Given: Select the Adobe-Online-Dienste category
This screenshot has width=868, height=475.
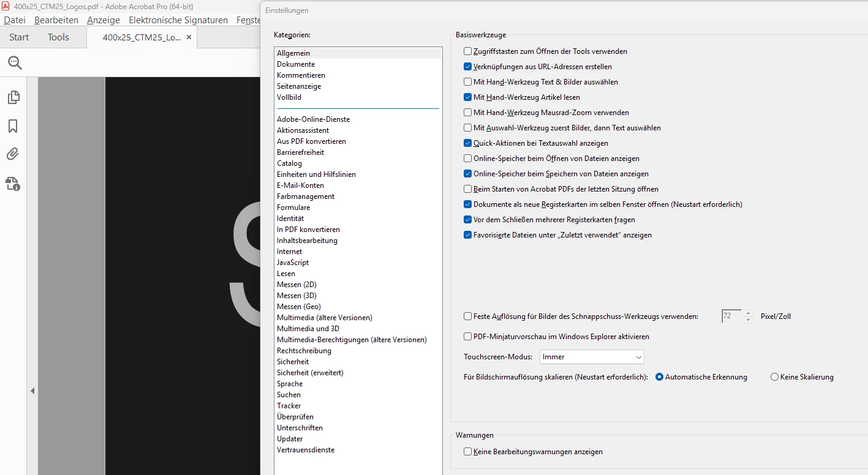Looking at the screenshot, I should tap(358, 119).
